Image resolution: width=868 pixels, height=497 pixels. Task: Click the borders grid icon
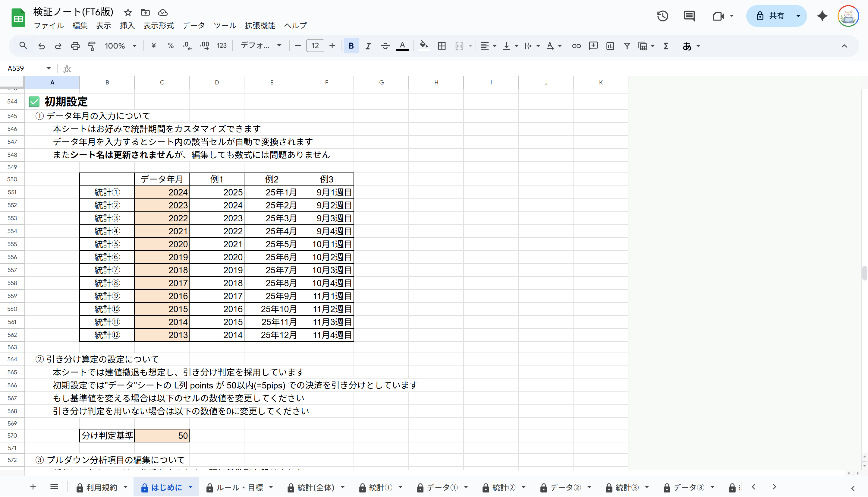point(442,46)
